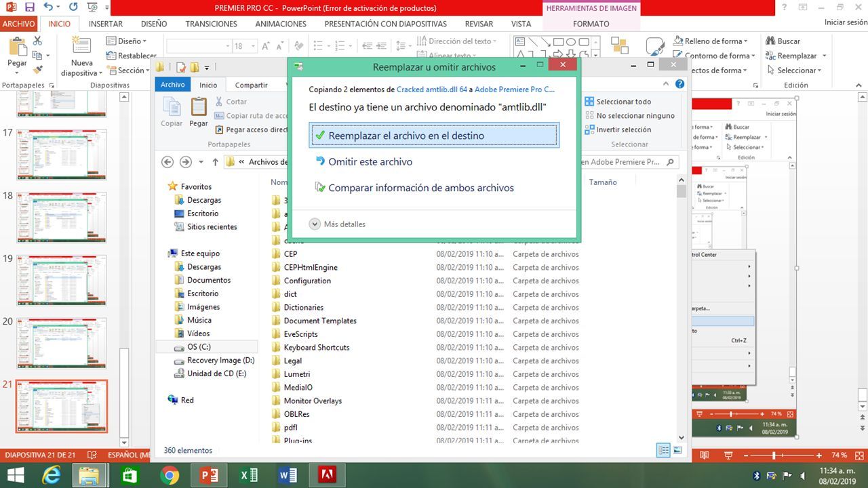Image resolution: width=868 pixels, height=488 pixels.
Task: Open the ARCHIVO tab in PowerPoint
Action: point(18,24)
